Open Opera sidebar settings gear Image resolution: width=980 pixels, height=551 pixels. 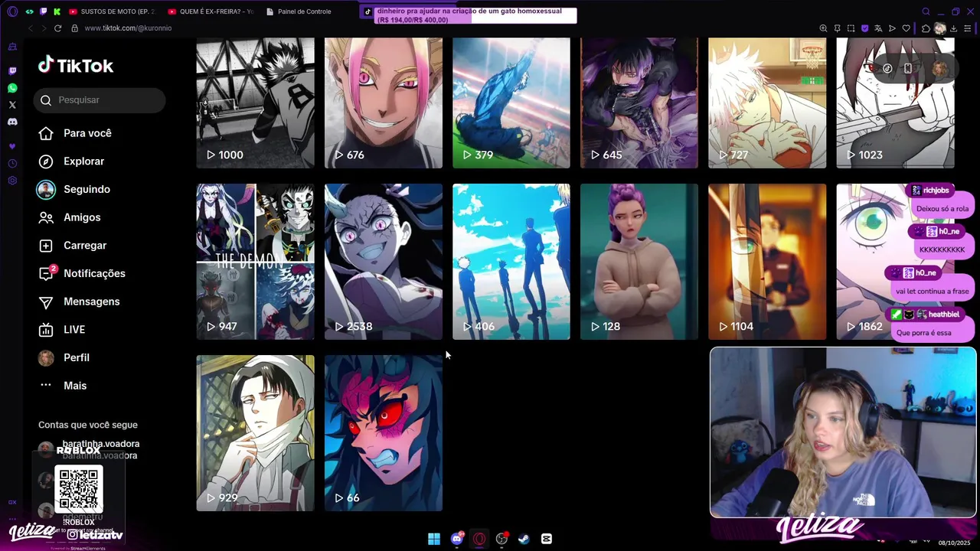tap(12, 181)
